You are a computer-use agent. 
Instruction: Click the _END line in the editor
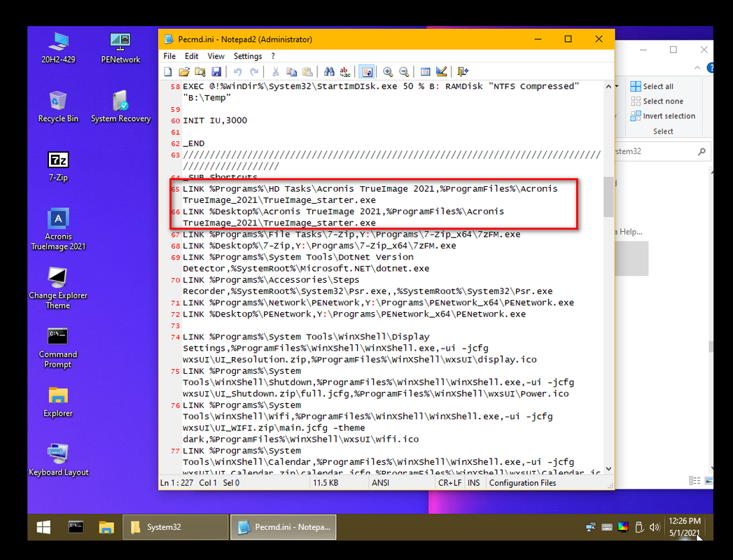click(x=193, y=143)
